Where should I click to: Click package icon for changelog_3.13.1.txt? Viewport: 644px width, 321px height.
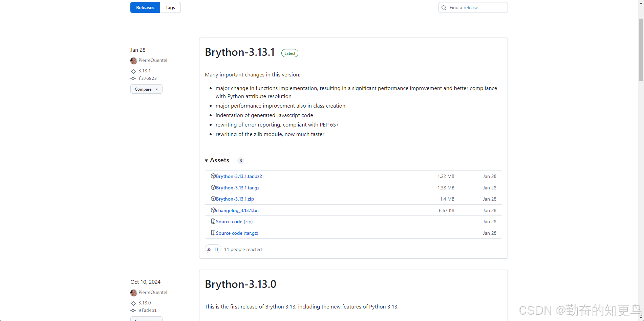(213, 210)
